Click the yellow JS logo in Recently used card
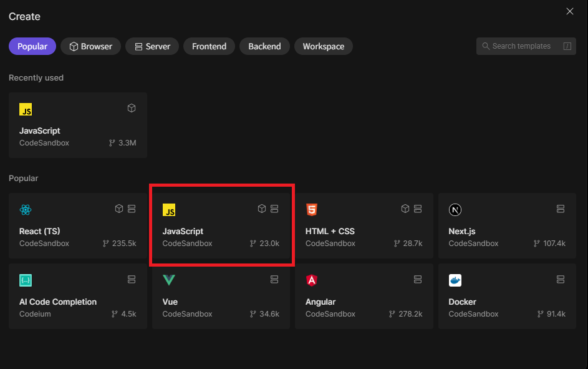Viewport: 588px width, 369px height. tap(26, 109)
